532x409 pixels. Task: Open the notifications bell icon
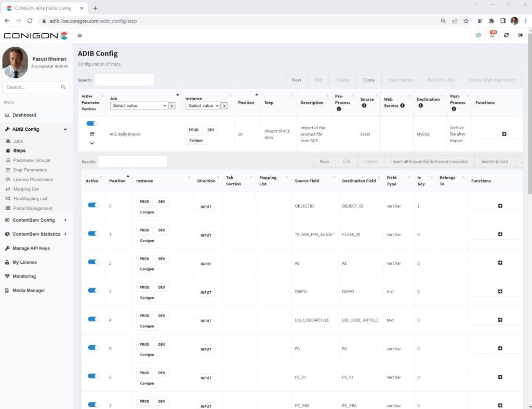[492, 35]
